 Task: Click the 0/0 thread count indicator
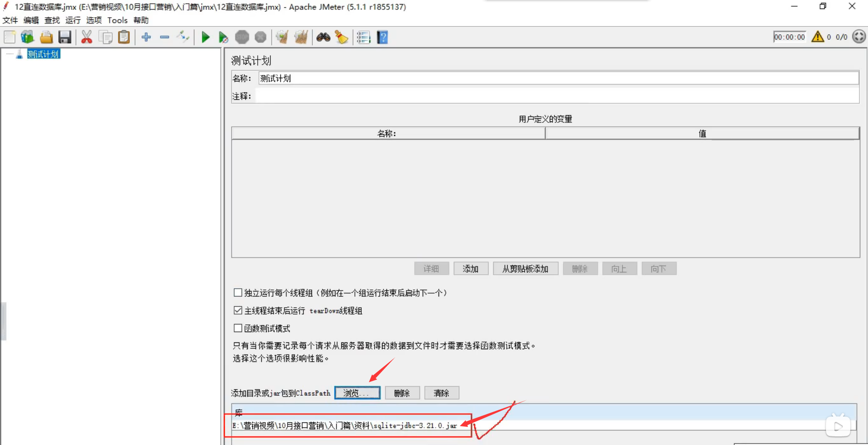[841, 37]
